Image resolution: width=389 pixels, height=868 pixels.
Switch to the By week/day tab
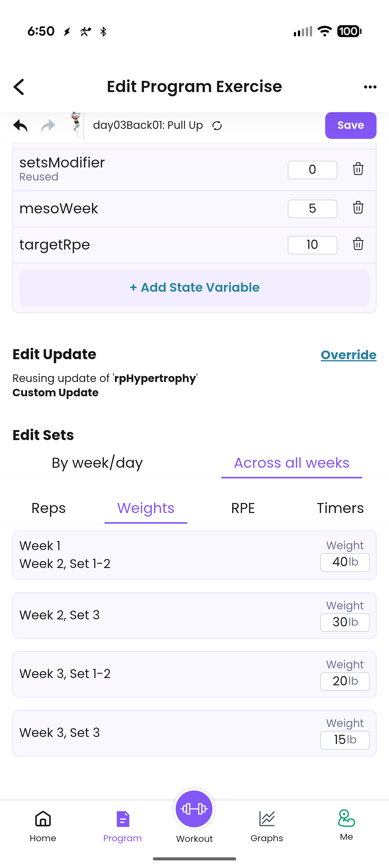(97, 463)
